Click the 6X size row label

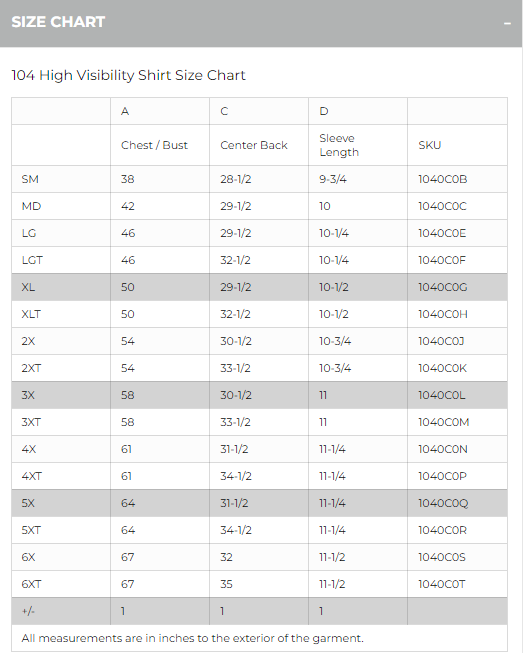[28, 557]
